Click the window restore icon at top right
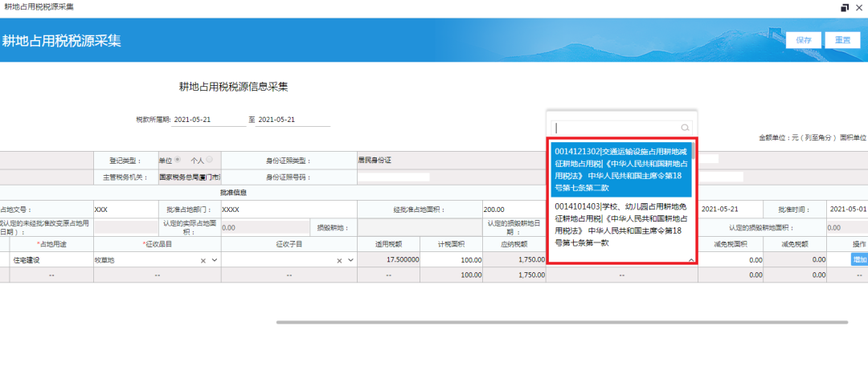 (845, 7)
